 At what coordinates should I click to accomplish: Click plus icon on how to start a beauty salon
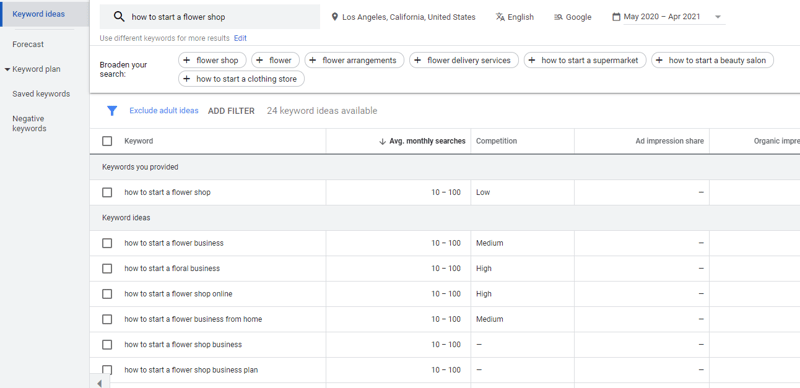(659, 60)
